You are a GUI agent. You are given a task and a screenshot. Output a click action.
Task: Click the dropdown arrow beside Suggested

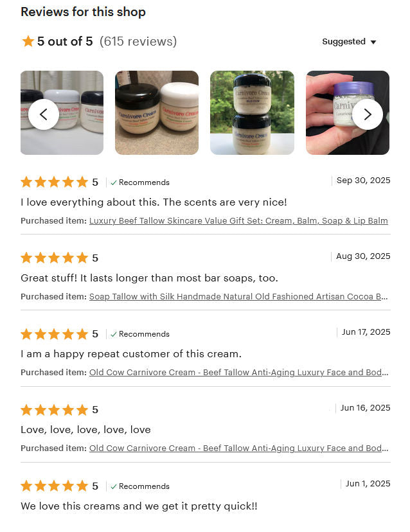pyautogui.click(x=373, y=42)
